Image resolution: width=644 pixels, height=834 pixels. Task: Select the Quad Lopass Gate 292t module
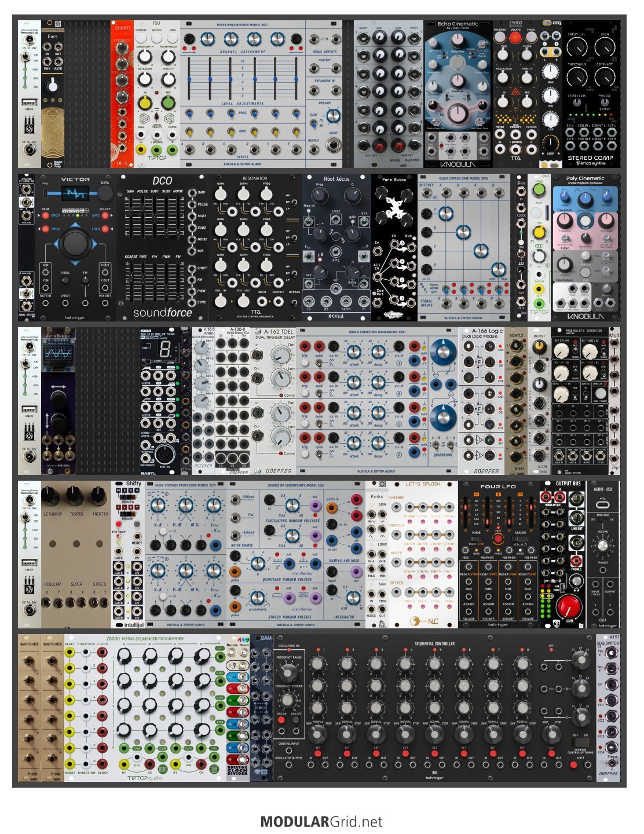click(464, 248)
